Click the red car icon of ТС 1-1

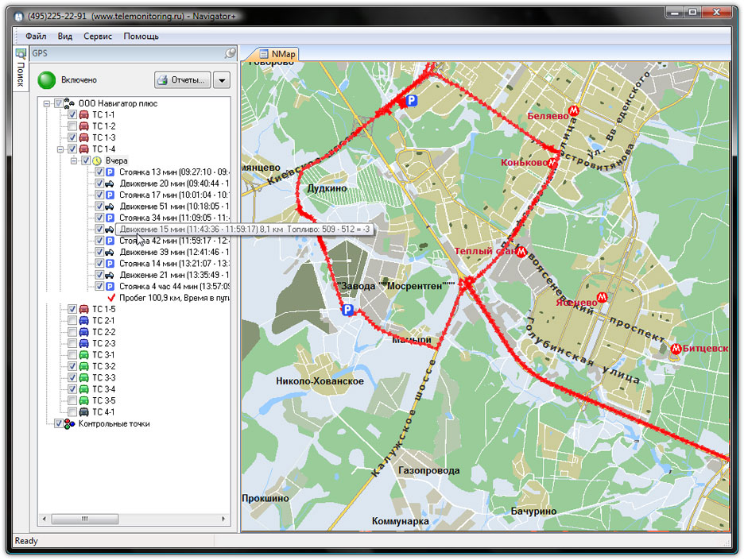pyautogui.click(x=84, y=114)
